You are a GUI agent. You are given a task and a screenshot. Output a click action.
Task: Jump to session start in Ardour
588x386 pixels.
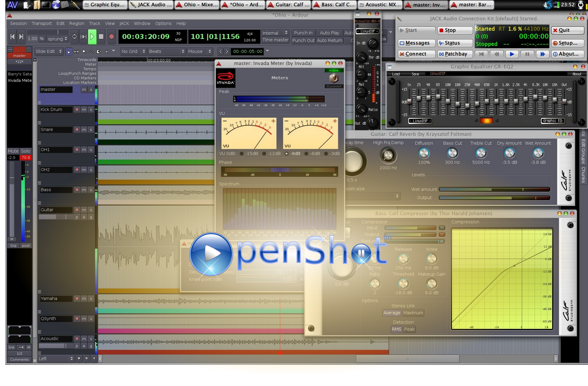[x=12, y=37]
